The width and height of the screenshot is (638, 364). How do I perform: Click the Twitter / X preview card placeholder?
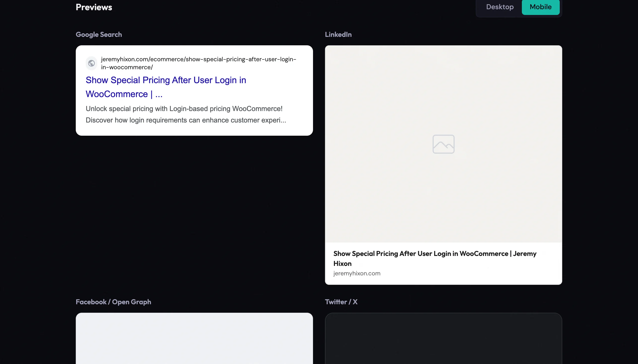point(443,340)
